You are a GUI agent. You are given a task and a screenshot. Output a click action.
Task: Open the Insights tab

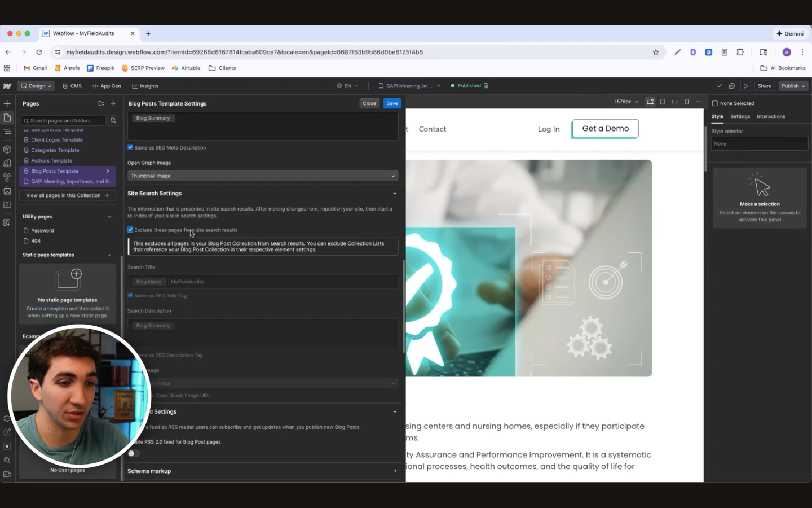(x=145, y=86)
